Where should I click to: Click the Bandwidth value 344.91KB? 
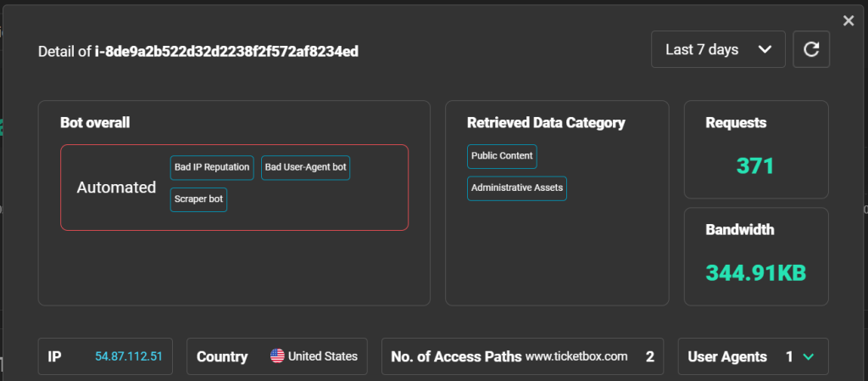coord(755,272)
